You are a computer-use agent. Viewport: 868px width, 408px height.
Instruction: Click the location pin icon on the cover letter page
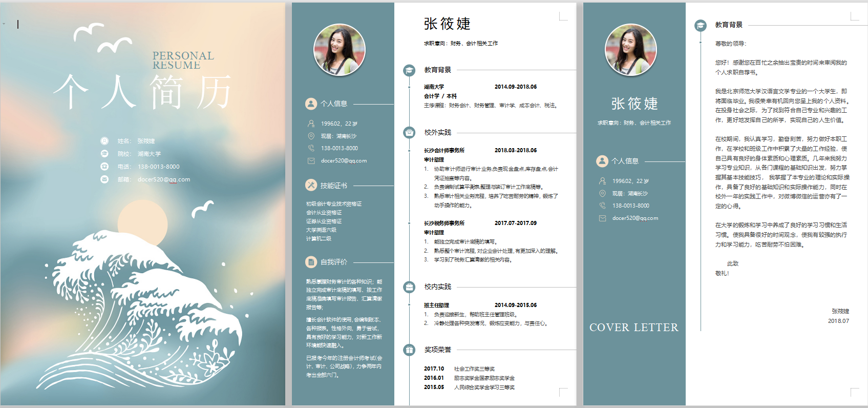point(602,193)
